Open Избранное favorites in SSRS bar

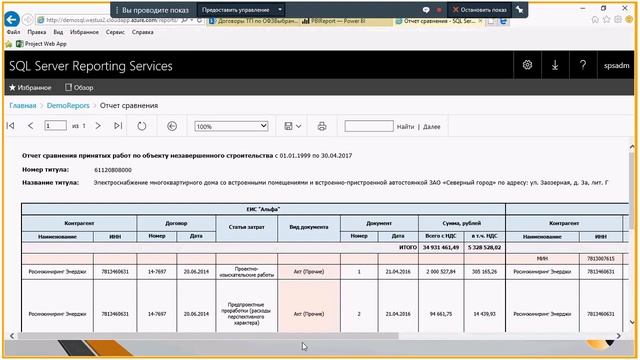click(x=30, y=87)
